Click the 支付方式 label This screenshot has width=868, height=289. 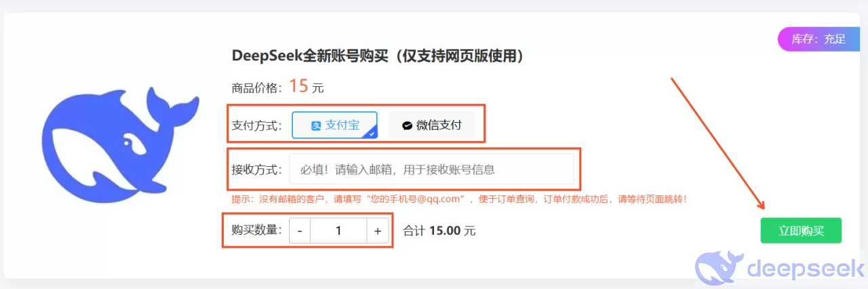(257, 126)
